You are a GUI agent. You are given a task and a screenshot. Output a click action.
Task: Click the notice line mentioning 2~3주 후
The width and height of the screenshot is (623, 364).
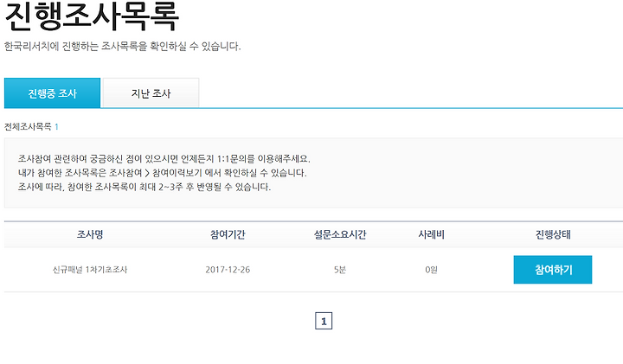[145, 187]
